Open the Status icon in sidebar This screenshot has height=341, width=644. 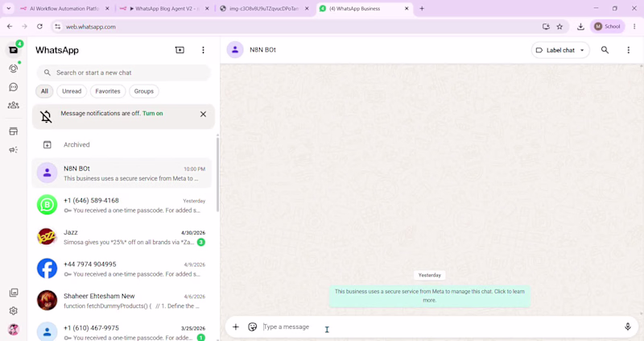14,69
